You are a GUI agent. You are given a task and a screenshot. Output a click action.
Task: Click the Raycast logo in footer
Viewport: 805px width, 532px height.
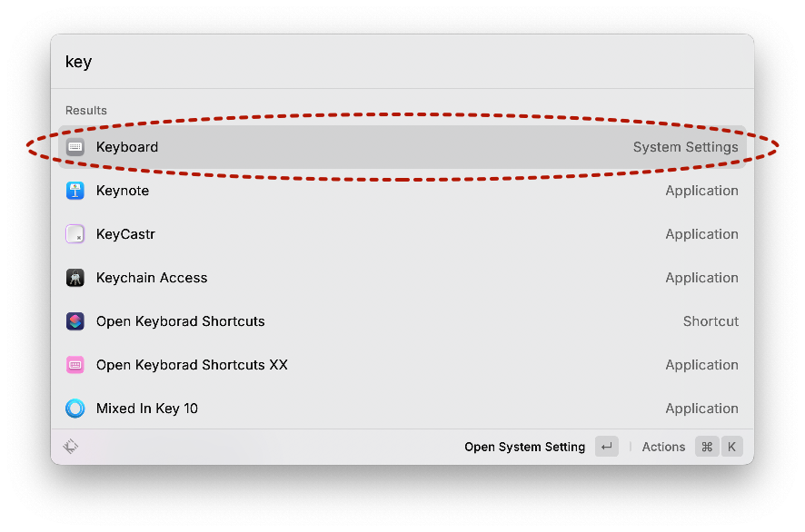tap(71, 447)
